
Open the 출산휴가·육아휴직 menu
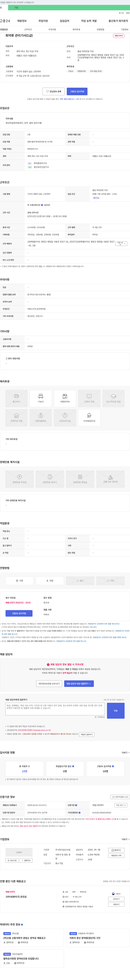(118, 21)
